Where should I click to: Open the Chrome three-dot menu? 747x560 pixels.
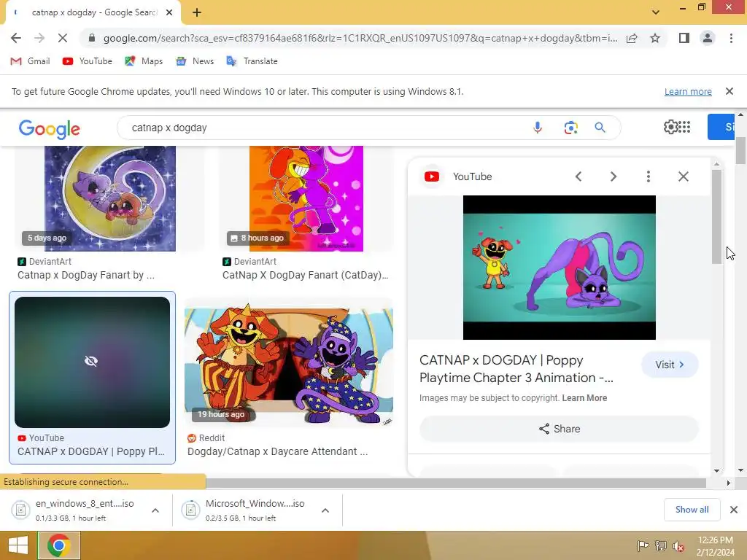(x=731, y=38)
